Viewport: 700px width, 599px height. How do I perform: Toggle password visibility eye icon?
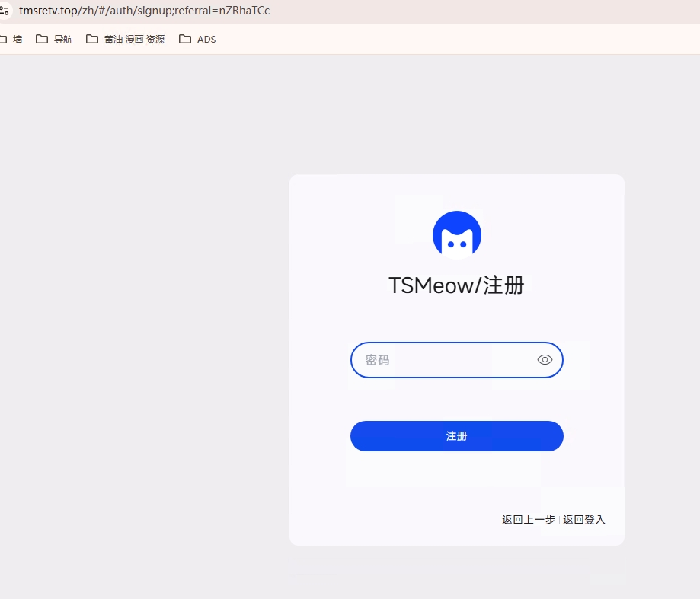click(x=545, y=359)
